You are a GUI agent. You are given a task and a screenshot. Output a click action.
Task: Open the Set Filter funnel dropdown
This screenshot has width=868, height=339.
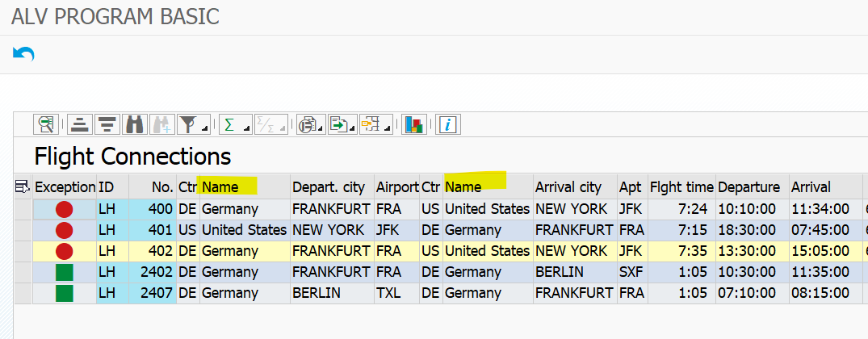pos(194,124)
